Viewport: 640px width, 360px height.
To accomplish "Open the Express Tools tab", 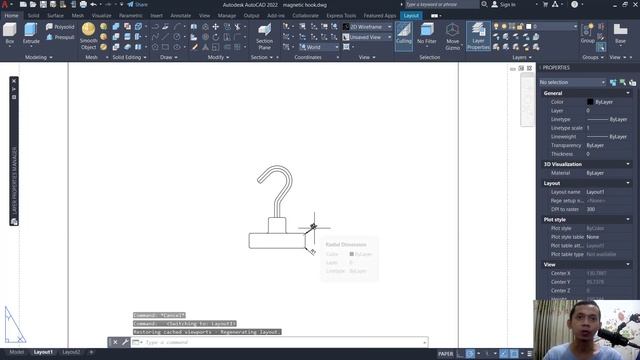I will pos(341,16).
